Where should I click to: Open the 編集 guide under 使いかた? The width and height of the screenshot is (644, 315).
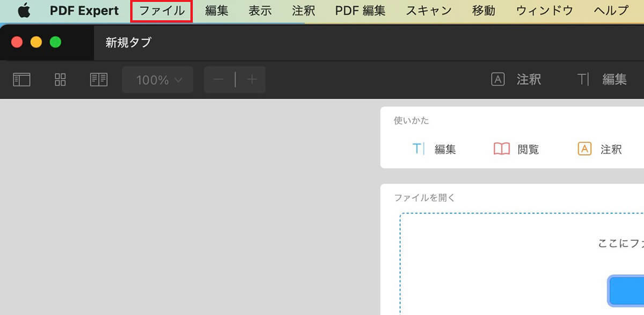point(434,149)
